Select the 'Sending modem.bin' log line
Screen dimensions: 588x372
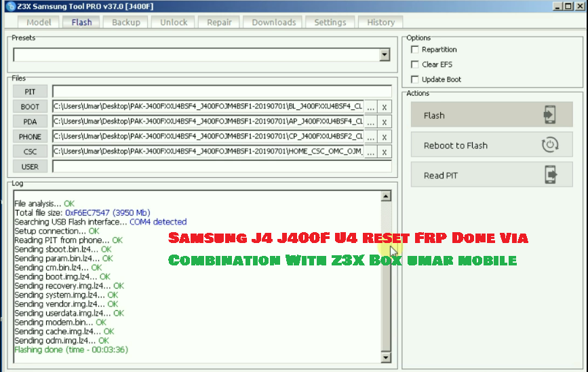point(60,322)
